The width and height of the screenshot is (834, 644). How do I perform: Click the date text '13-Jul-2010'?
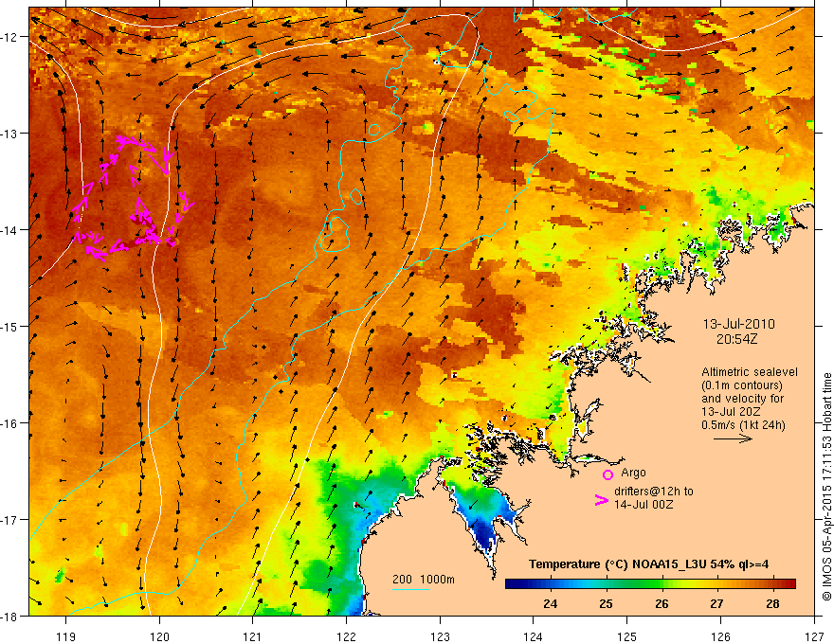(x=739, y=324)
